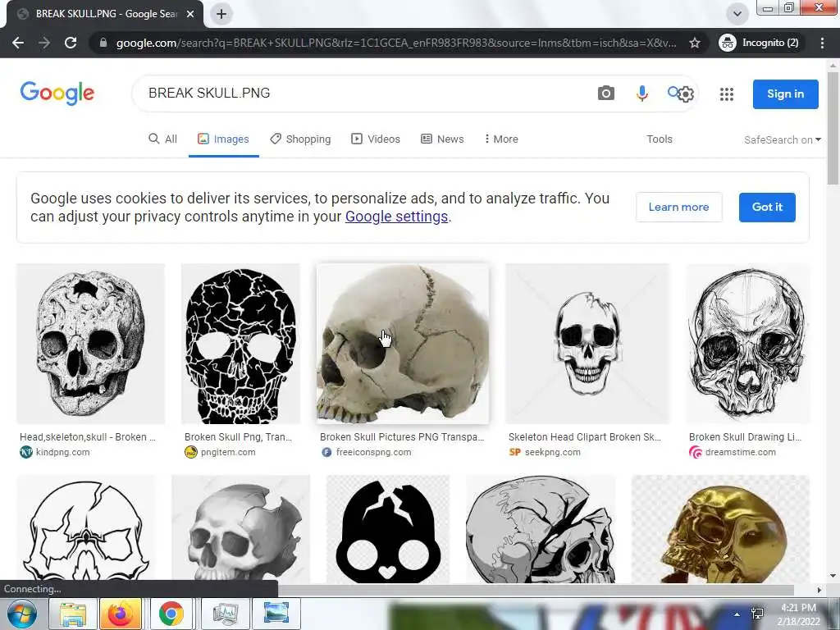Click the search box with BREAK SKULL.PNG
The image size is (840, 630).
click(x=364, y=94)
